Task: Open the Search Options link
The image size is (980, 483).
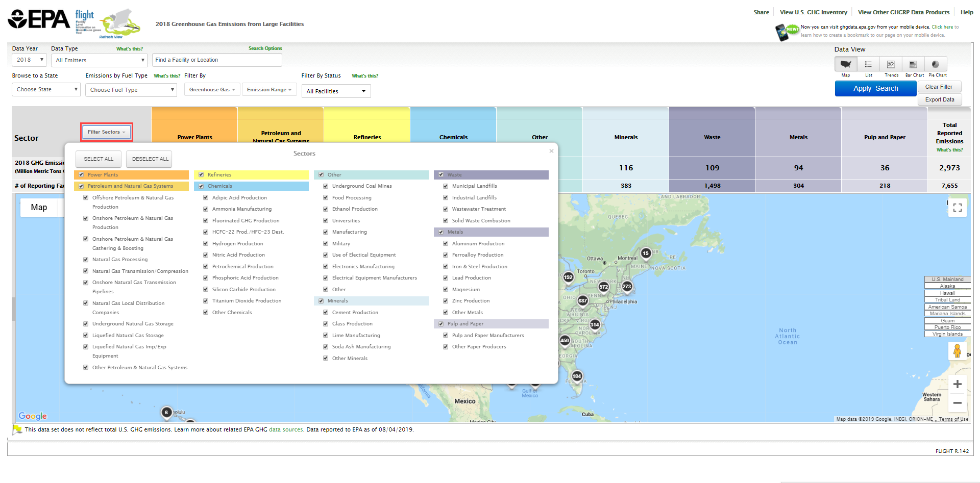Action: pos(265,48)
